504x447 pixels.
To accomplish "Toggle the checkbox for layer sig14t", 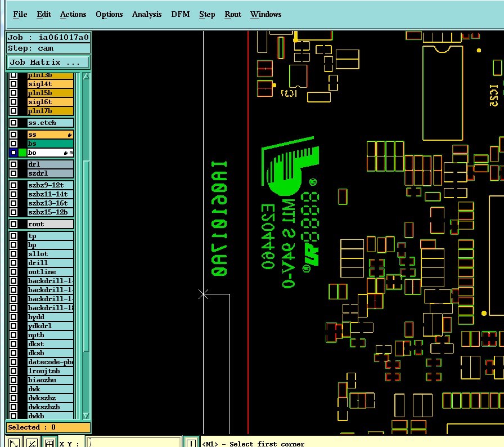I will coord(13,84).
